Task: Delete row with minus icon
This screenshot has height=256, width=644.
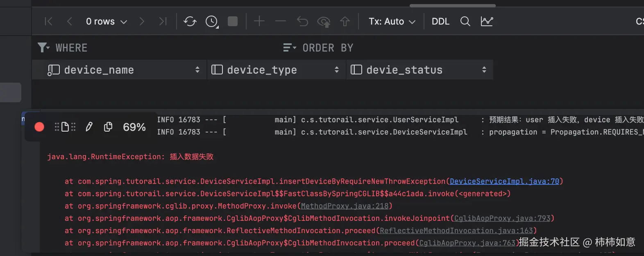Action: 281,21
